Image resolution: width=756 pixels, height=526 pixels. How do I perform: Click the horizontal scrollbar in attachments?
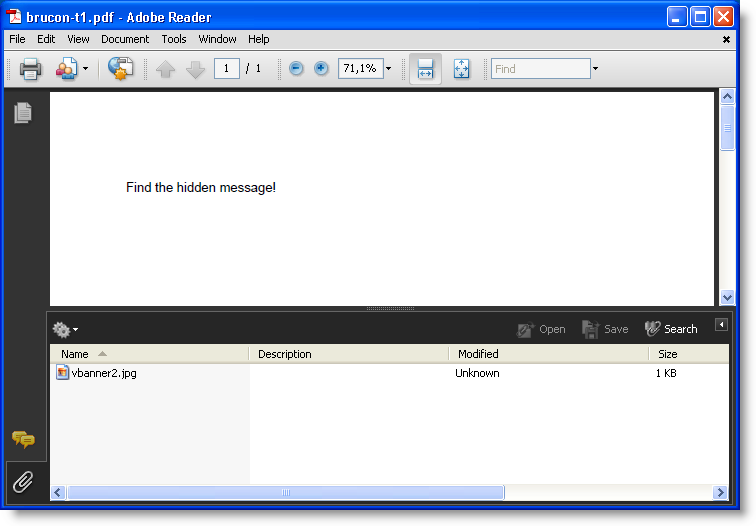pyautogui.click(x=285, y=492)
